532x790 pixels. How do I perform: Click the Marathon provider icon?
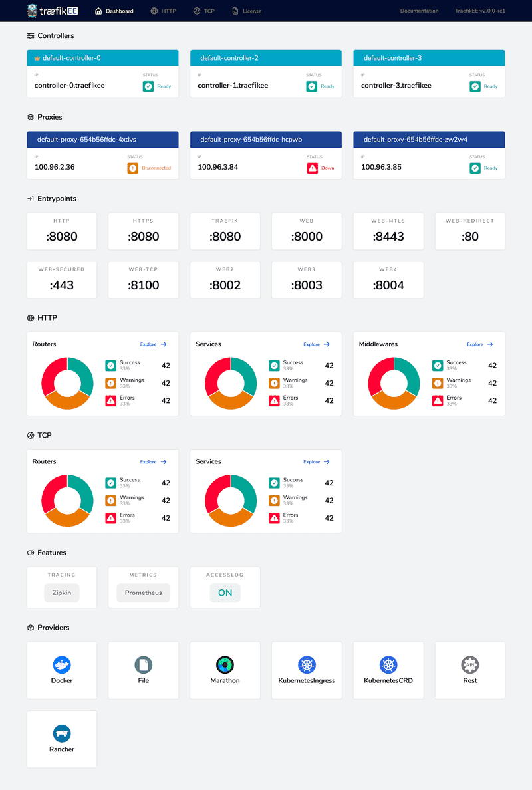[225, 664]
